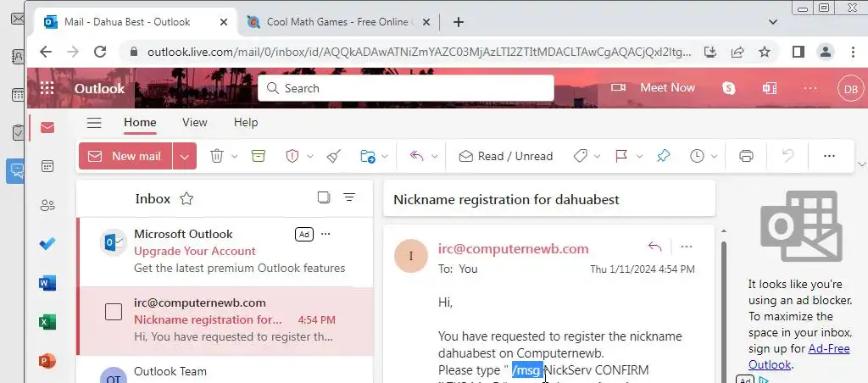Open a new browser tab
This screenshot has height=383, width=868.
459,22
